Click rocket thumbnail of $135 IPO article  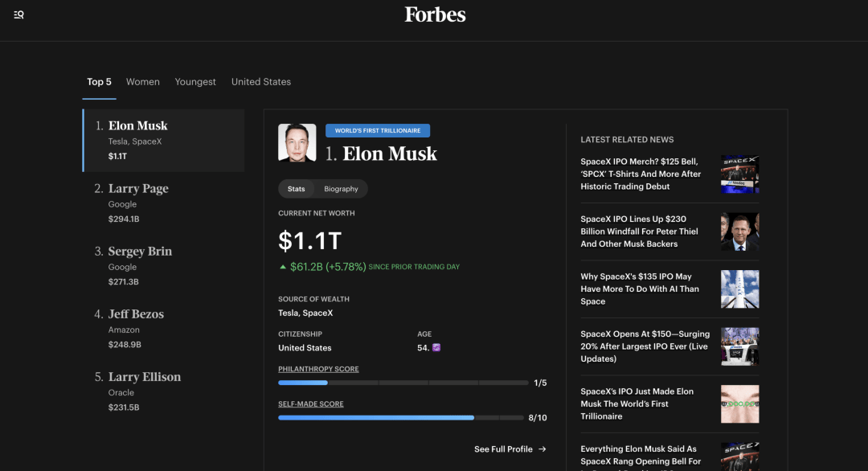pos(739,289)
